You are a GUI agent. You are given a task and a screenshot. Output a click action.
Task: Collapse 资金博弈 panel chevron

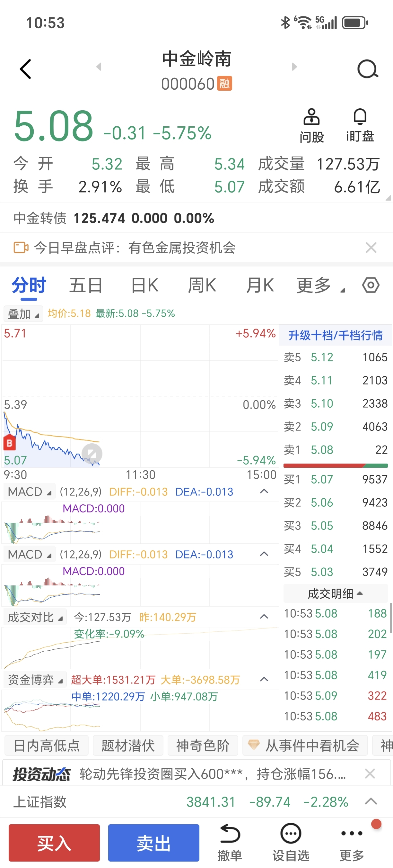[x=264, y=679]
